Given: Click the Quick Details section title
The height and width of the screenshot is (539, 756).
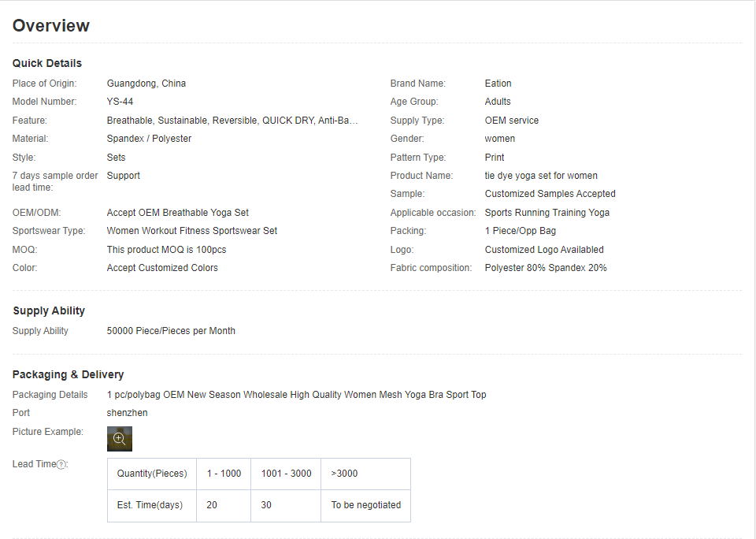Looking at the screenshot, I should pyautogui.click(x=47, y=63).
